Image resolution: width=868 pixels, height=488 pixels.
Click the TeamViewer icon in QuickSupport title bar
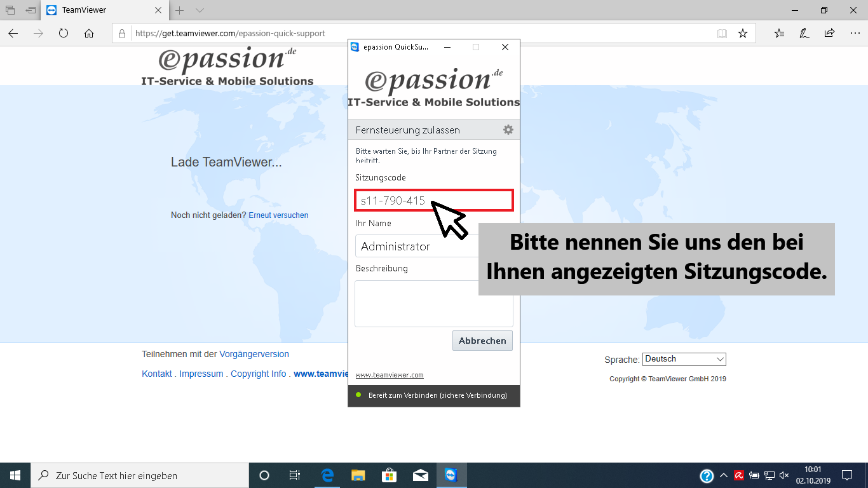pos(355,47)
